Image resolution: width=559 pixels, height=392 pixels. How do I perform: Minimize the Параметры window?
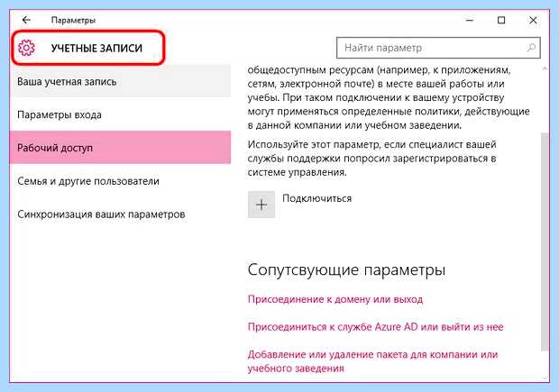pos(470,21)
